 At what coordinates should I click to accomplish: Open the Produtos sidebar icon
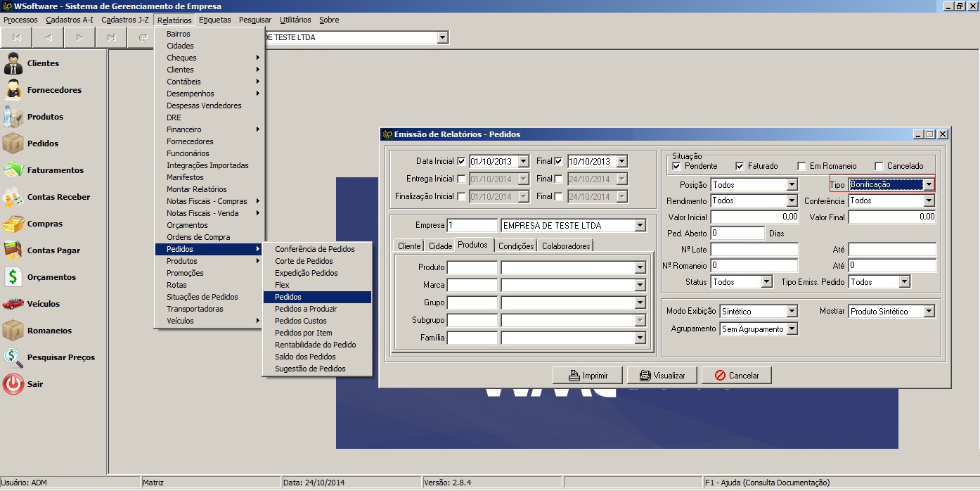point(13,117)
